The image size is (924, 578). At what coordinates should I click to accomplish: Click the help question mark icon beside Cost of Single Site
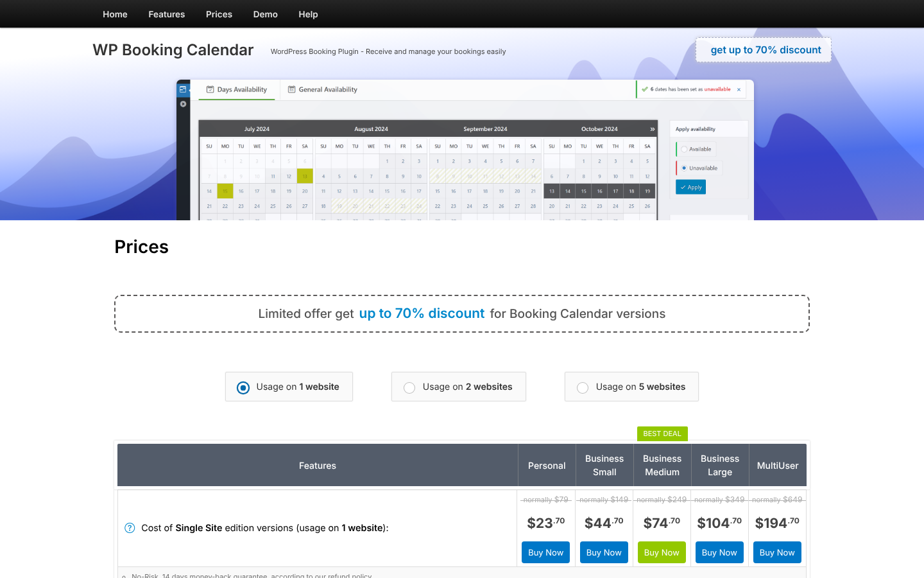pyautogui.click(x=130, y=528)
